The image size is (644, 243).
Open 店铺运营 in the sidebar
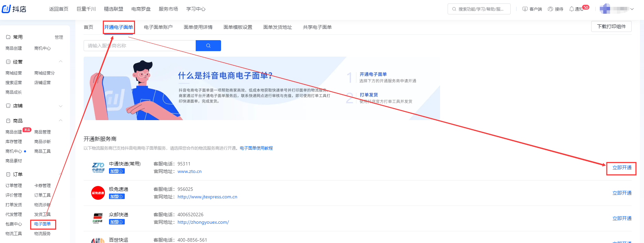(x=42, y=82)
